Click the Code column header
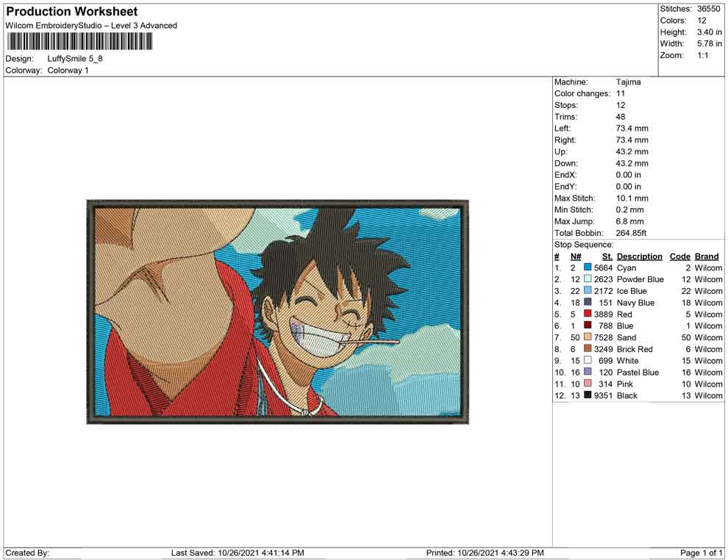Viewport: 728px width, 560px height. (679, 256)
